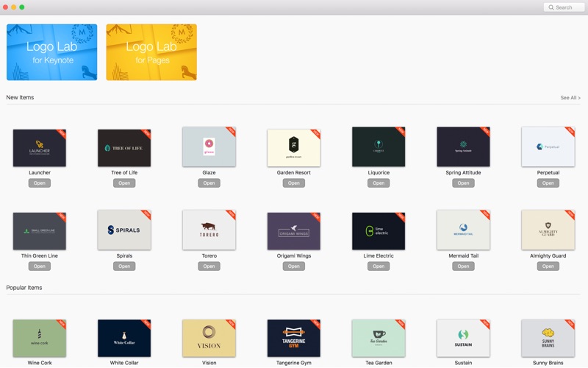
Task: Open the Logo Lab for Pages banner
Action: click(151, 52)
